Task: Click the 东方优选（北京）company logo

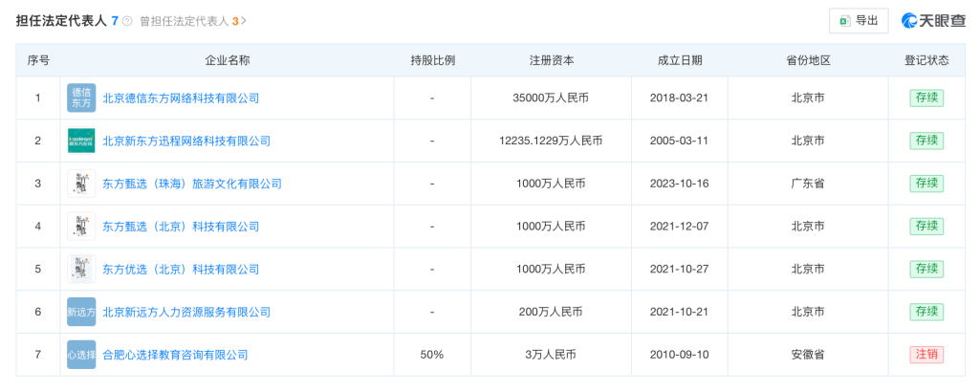Action: tap(81, 269)
